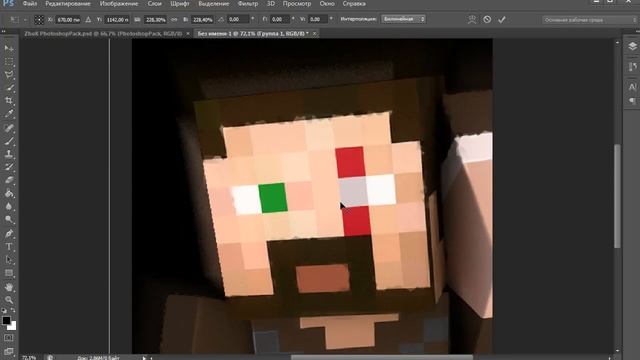This screenshot has height=360, width=640.
Task: Open the Character panel icon
Action: coord(632,87)
